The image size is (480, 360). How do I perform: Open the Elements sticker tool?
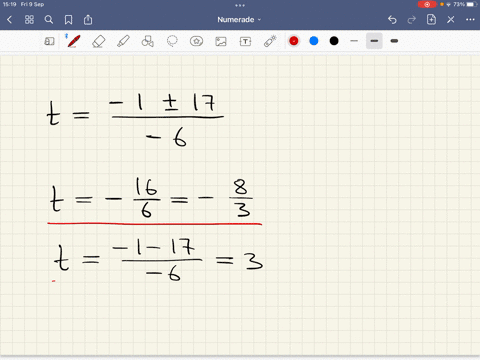pyautogui.click(x=196, y=41)
